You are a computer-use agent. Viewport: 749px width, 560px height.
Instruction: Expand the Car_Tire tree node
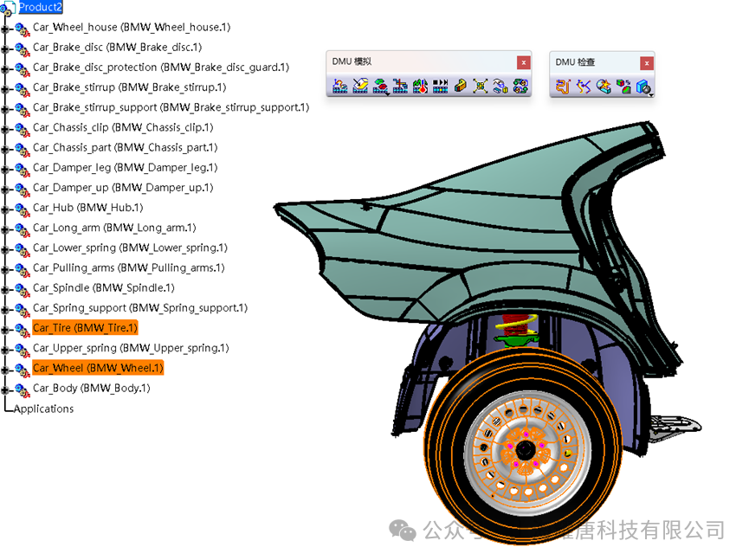pos(5,331)
